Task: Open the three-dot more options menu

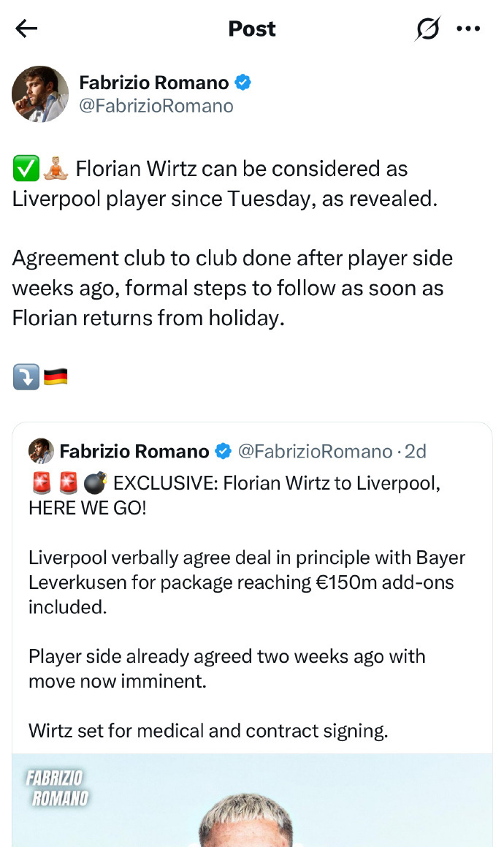Action: coord(468,29)
